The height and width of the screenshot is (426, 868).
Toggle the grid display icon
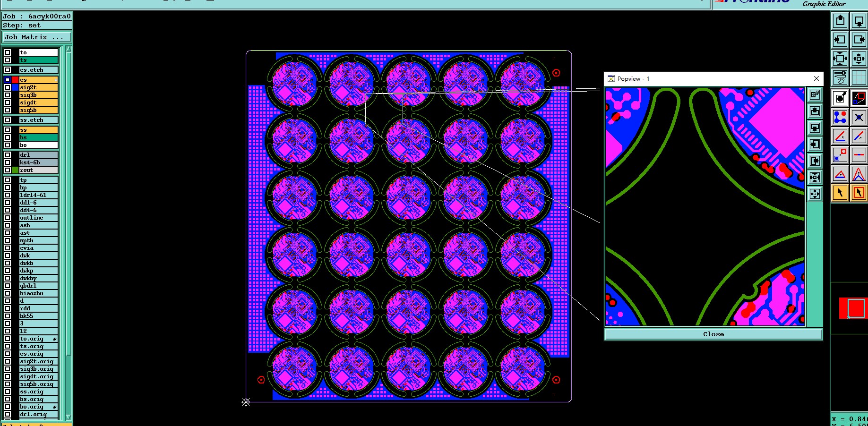pyautogui.click(x=859, y=77)
